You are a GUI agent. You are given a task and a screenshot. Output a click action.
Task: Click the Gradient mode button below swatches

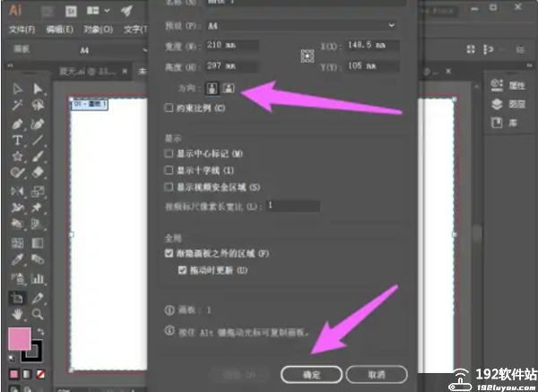pyautogui.click(x=27, y=374)
